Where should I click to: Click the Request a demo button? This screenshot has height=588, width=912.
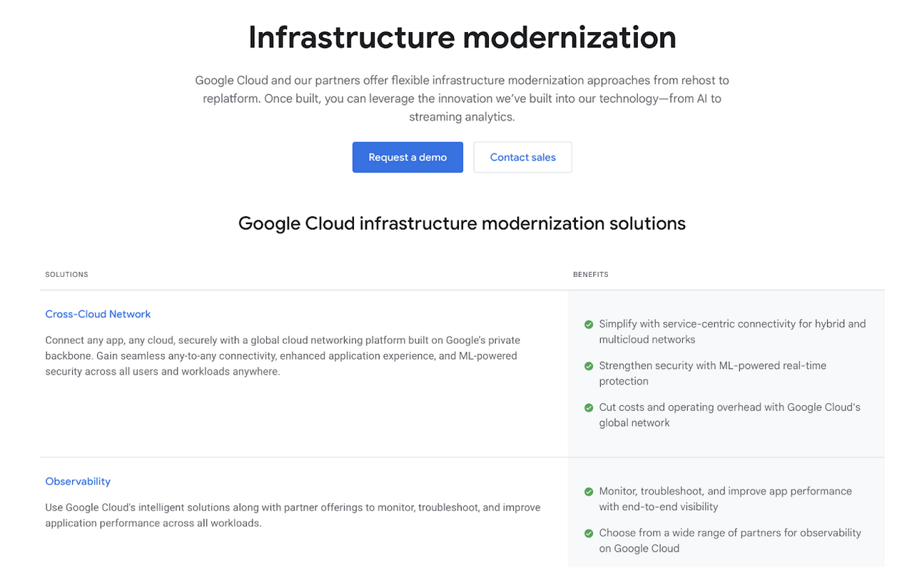[407, 157]
